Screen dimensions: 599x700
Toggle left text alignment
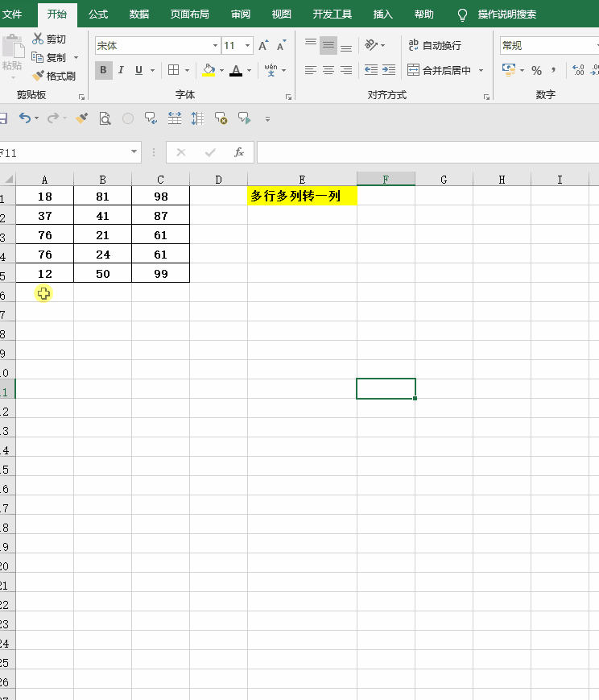click(311, 70)
